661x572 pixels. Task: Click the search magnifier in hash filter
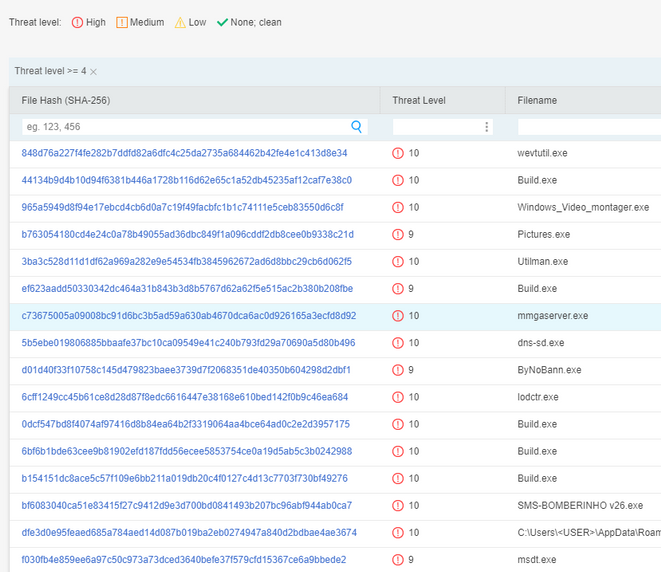(357, 127)
